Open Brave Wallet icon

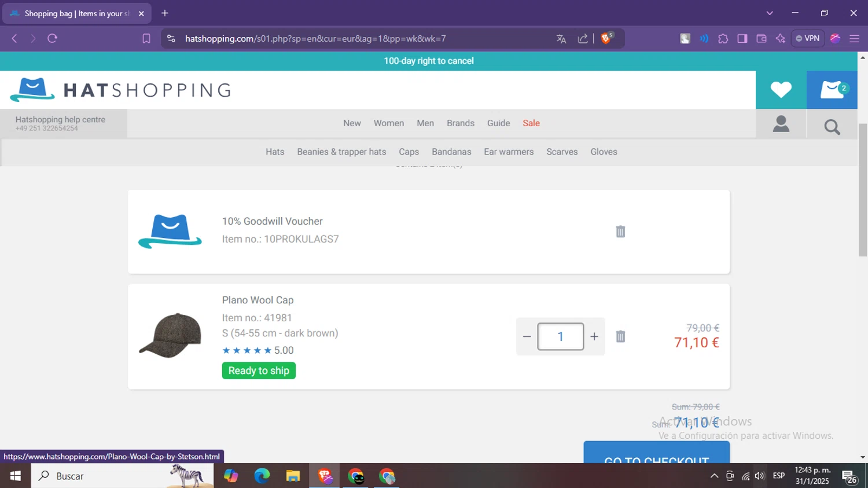(762, 39)
